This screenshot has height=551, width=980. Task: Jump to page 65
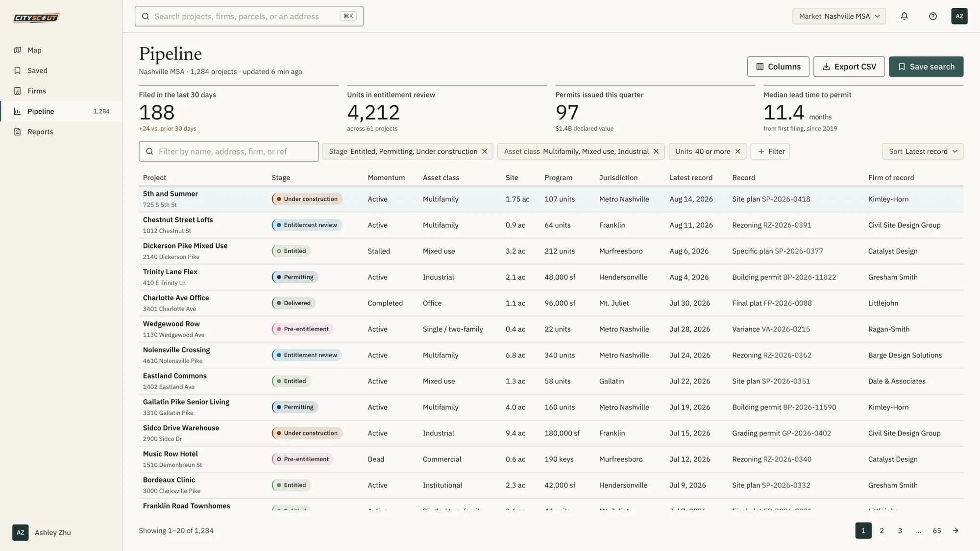tap(937, 530)
